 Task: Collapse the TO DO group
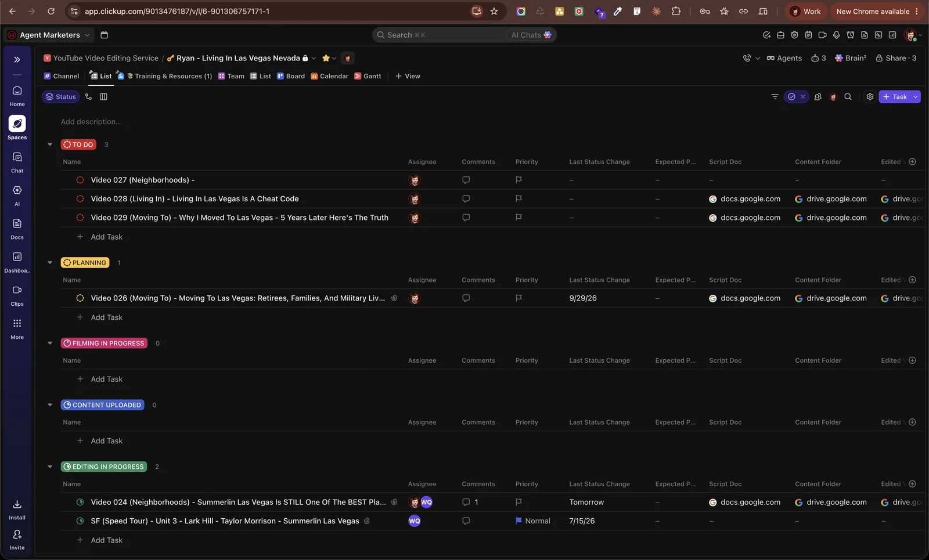(x=50, y=144)
